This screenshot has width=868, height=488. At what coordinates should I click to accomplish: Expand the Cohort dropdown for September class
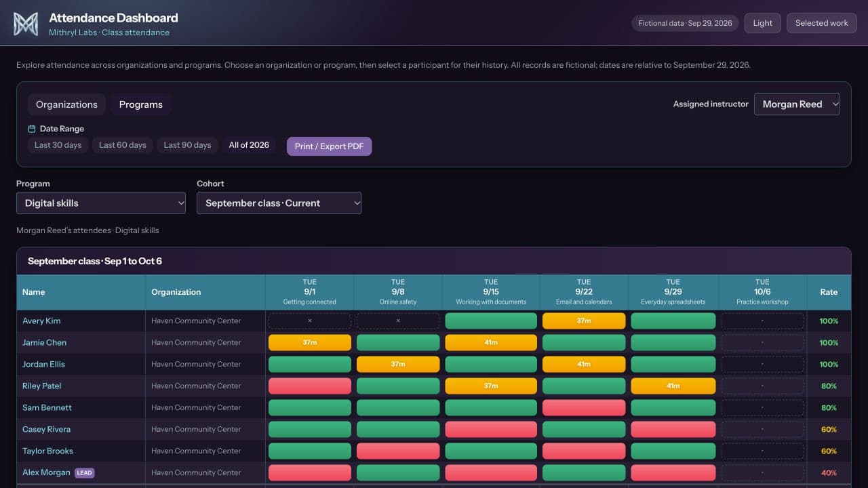(279, 203)
